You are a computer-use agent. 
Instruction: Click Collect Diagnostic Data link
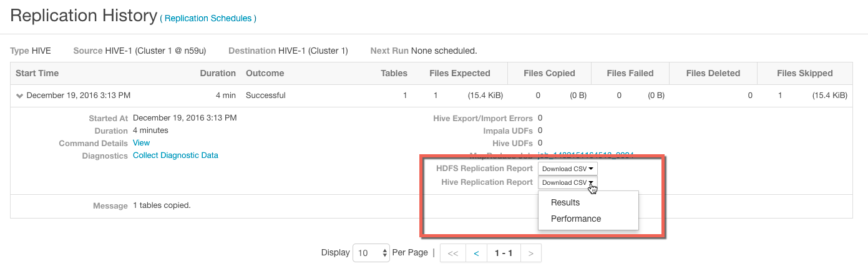pyautogui.click(x=175, y=155)
